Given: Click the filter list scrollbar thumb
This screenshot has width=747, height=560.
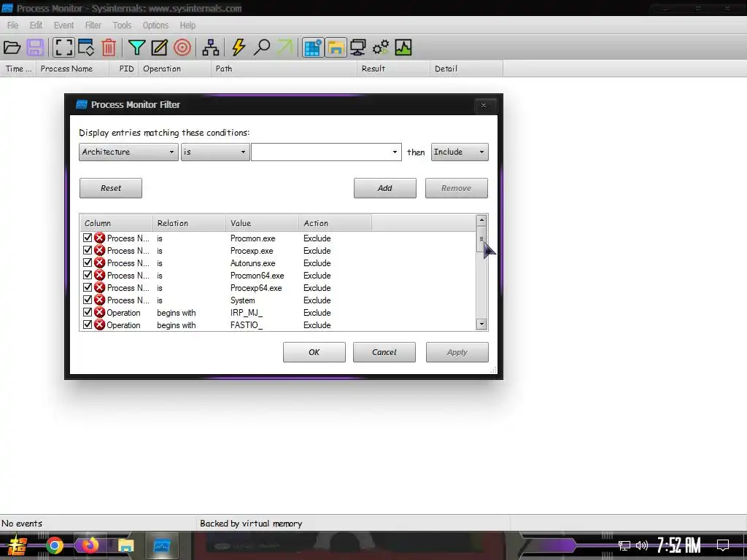Looking at the screenshot, I should [x=481, y=239].
